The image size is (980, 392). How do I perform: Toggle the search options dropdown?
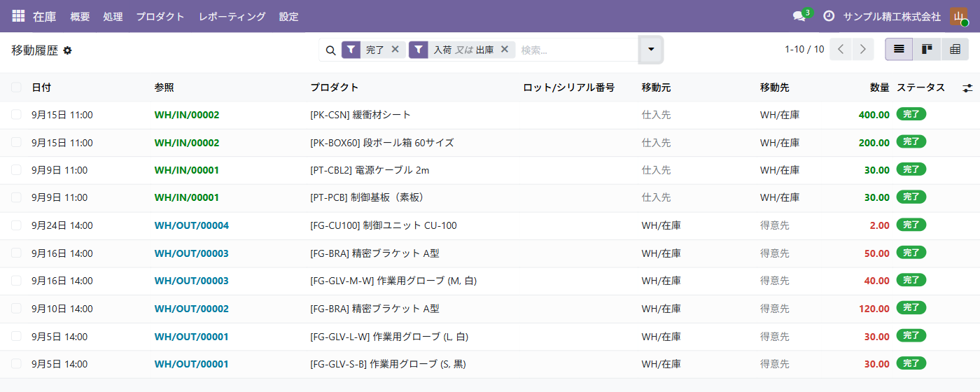[x=651, y=50]
